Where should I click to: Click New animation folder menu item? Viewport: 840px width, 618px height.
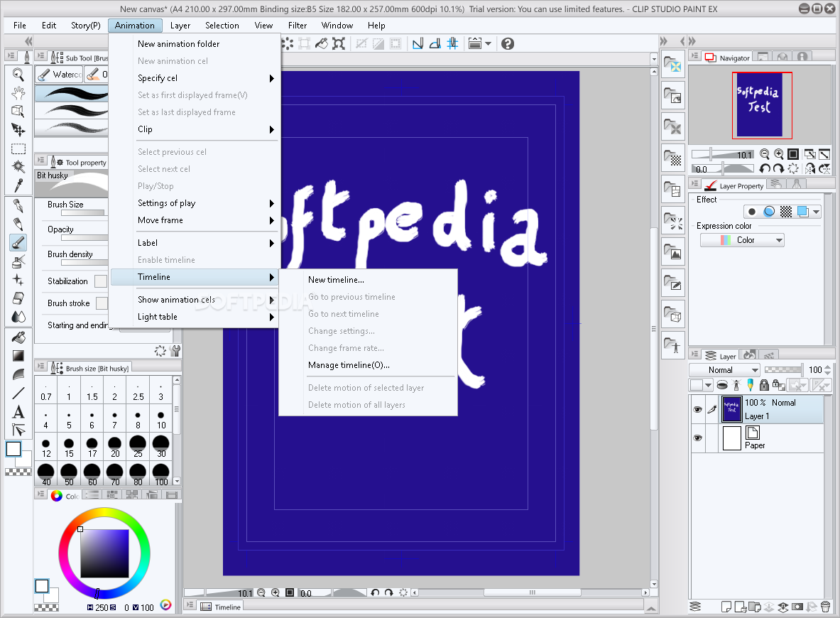point(195,44)
